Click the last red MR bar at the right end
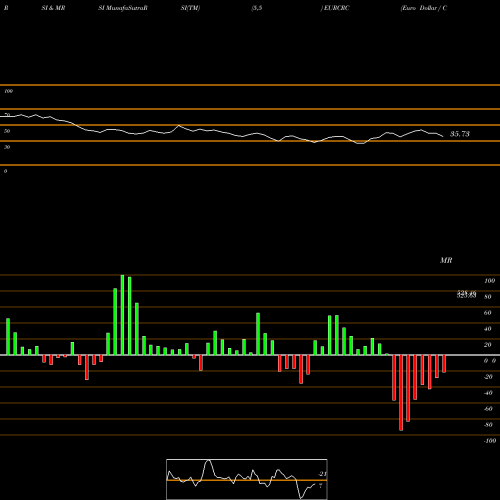This screenshot has width=500, height=500. 444,364
